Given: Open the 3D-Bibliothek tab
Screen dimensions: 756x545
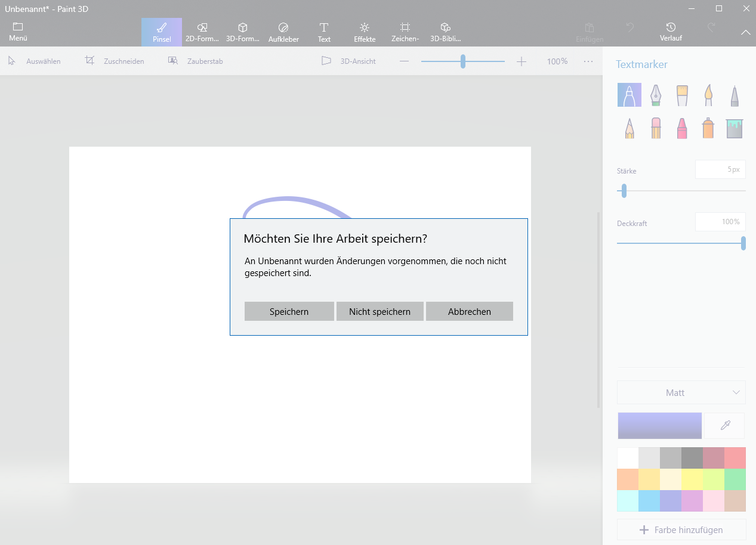Looking at the screenshot, I should [446, 32].
